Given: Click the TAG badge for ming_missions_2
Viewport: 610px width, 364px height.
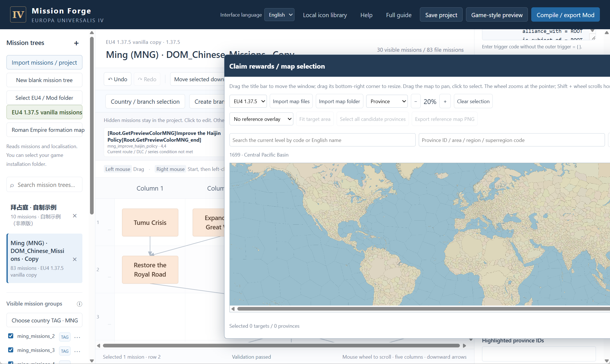Looking at the screenshot, I should (65, 337).
